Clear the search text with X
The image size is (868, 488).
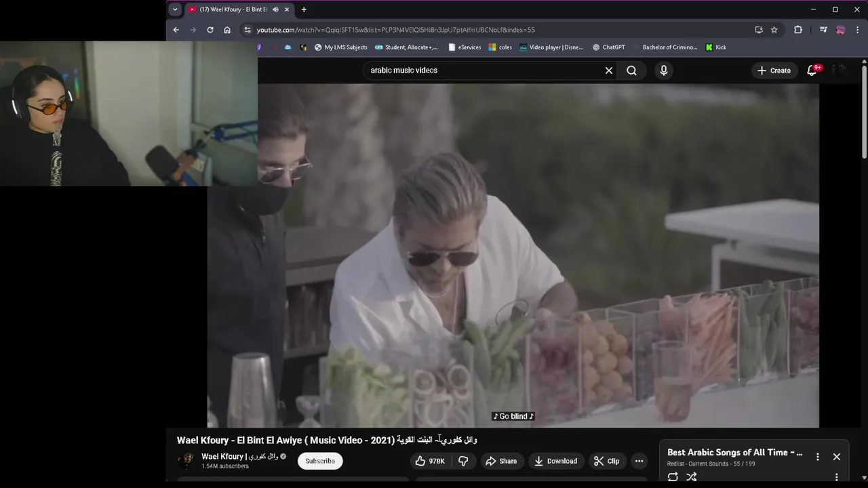pyautogui.click(x=609, y=70)
